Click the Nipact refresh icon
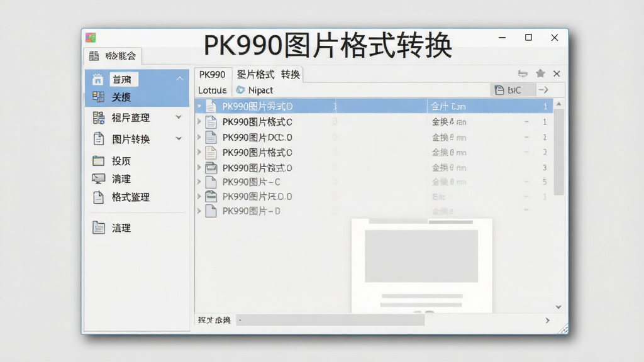This screenshot has width=644, height=362. (x=240, y=90)
